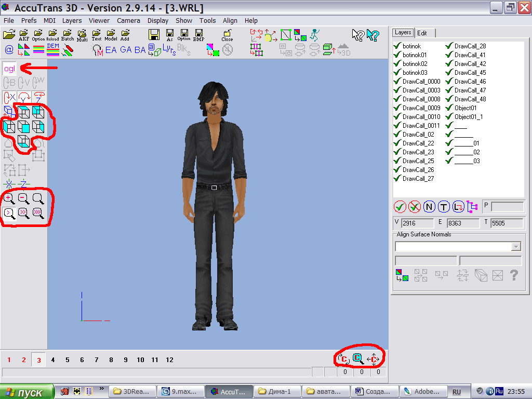Image resolution: width=532 pixels, height=399 pixels.
Task: Select view number 4
Action: pyautogui.click(x=53, y=360)
